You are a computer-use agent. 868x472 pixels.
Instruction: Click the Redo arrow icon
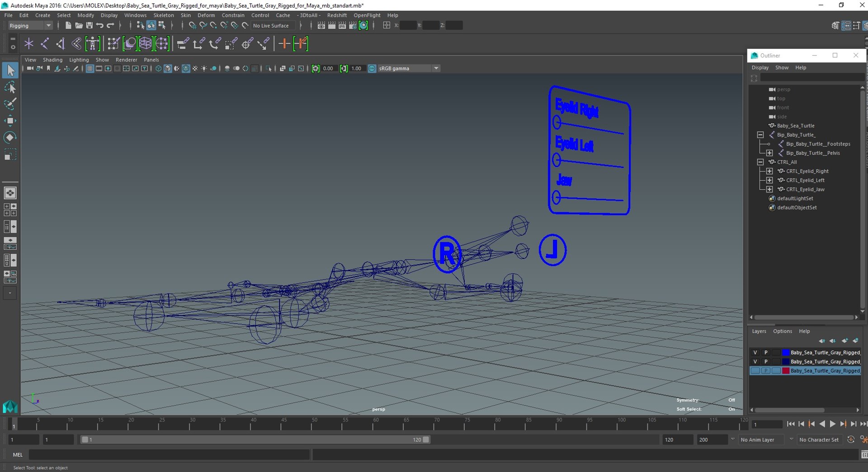tap(110, 26)
